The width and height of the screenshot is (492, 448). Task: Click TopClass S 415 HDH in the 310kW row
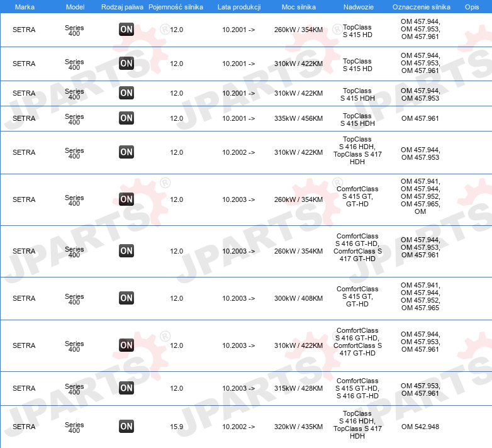coord(357,94)
